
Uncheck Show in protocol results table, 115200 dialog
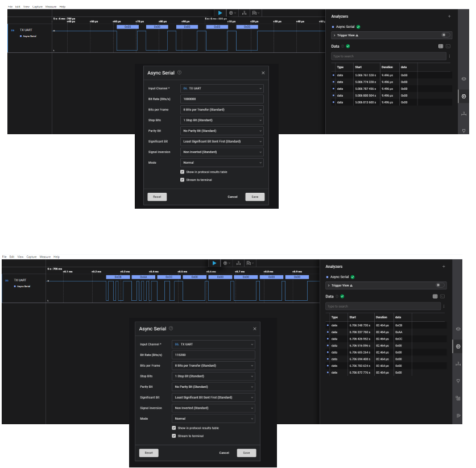[173, 428]
